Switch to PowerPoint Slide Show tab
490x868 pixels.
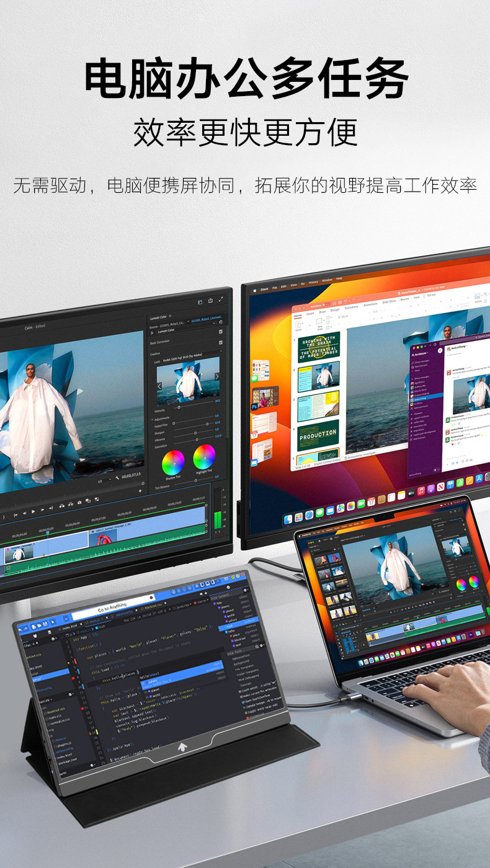389,301
